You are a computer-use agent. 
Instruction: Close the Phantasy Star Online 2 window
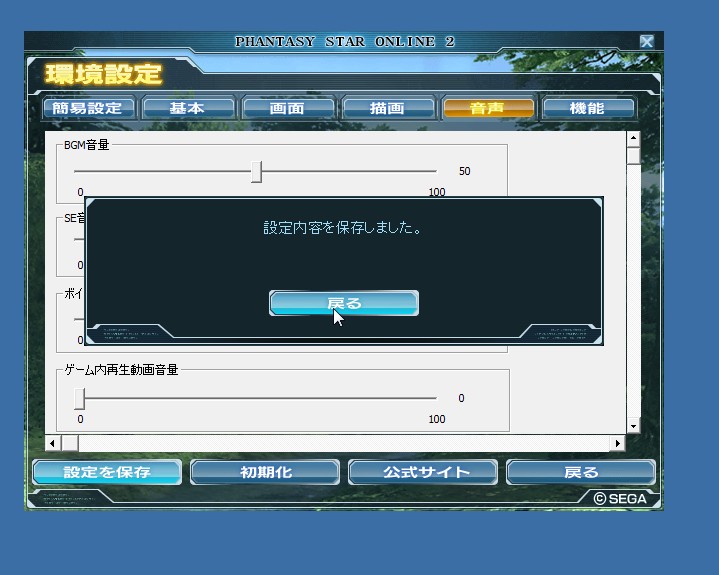pyautogui.click(x=647, y=42)
